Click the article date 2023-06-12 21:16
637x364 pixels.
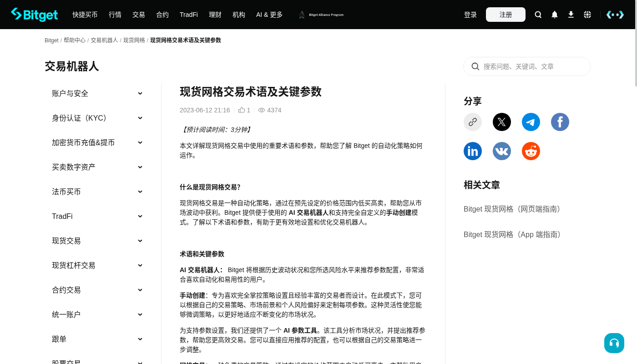(205, 110)
